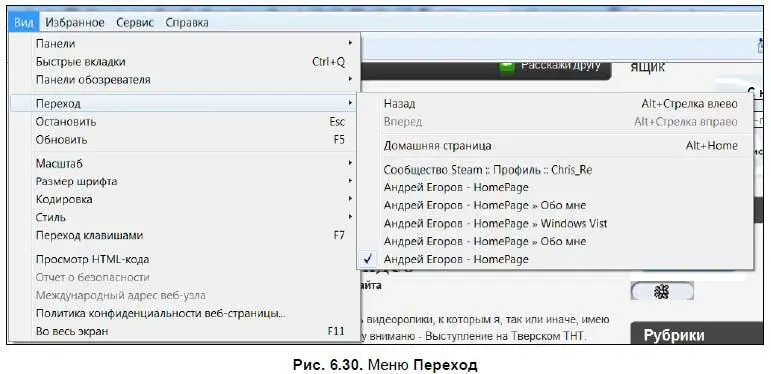Go to Сообщество Steam profile history entry
This screenshot has width=771, height=374.
(556, 170)
